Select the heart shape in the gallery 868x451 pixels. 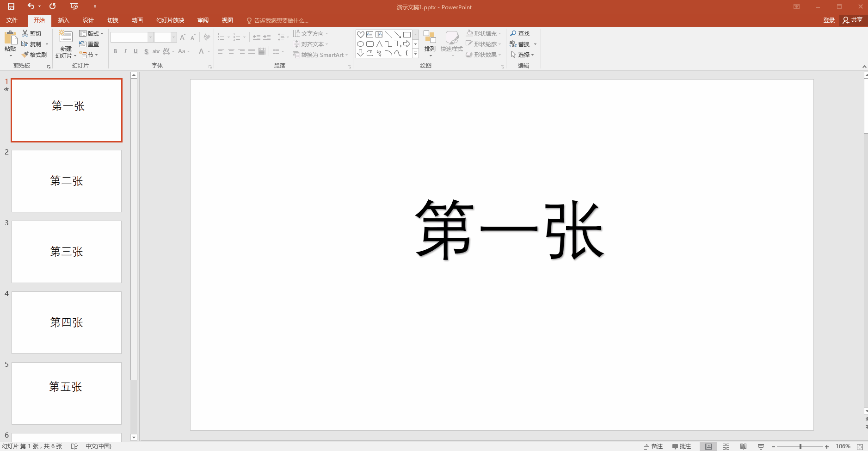tap(361, 35)
